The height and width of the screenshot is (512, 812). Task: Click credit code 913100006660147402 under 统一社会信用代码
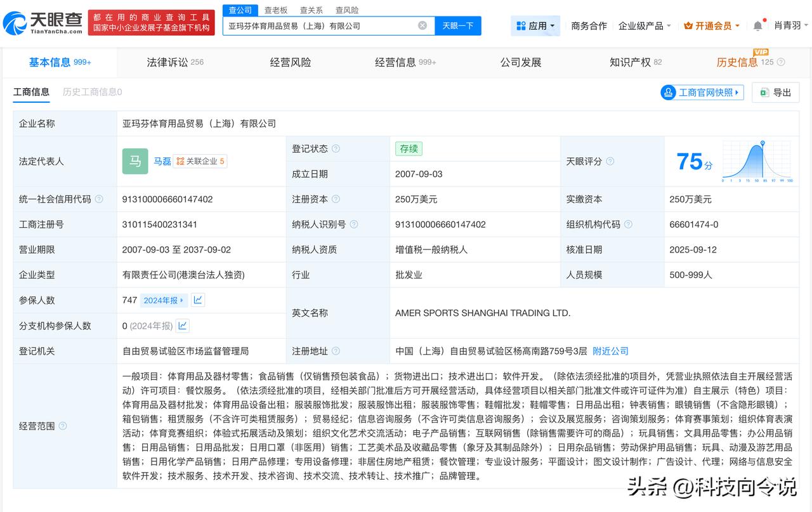click(167, 199)
